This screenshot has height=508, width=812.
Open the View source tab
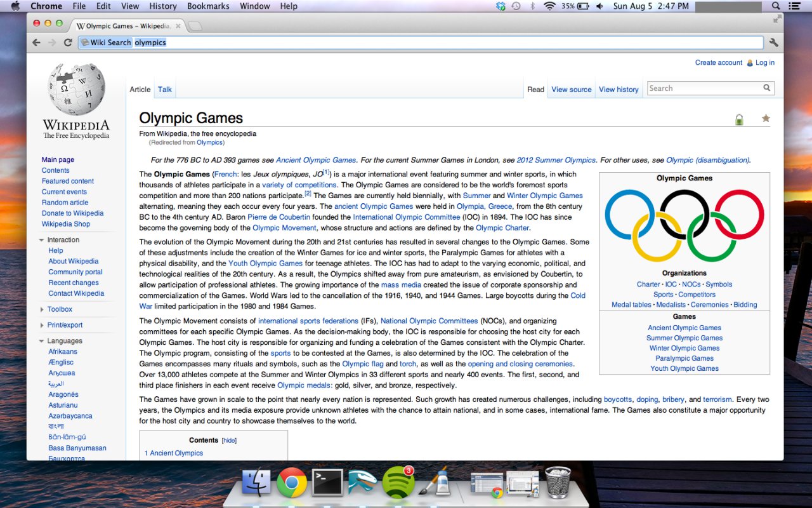click(572, 90)
